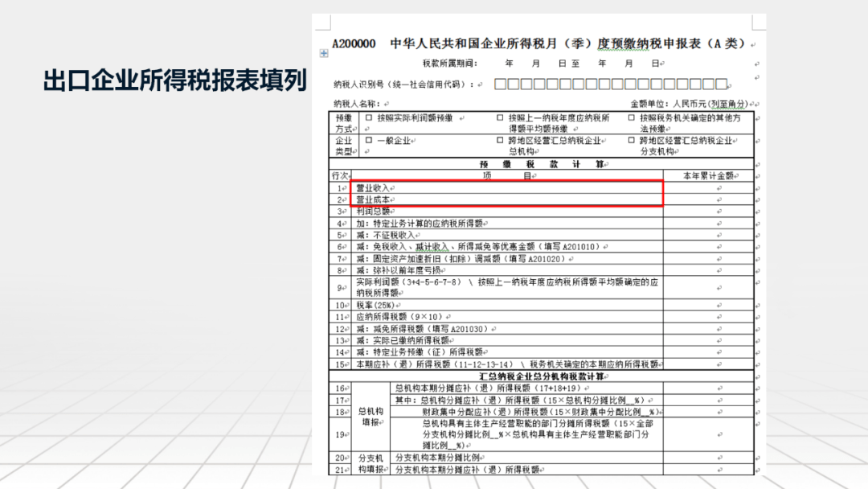Click last box of 纳税人识别号 field
The width and height of the screenshot is (868, 489).
click(x=721, y=84)
